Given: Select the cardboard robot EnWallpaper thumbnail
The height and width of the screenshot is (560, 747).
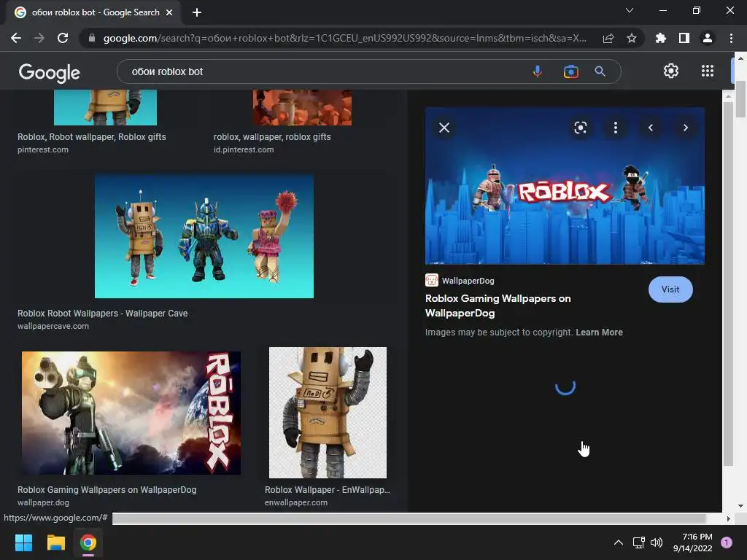Looking at the screenshot, I should pyautogui.click(x=328, y=413).
